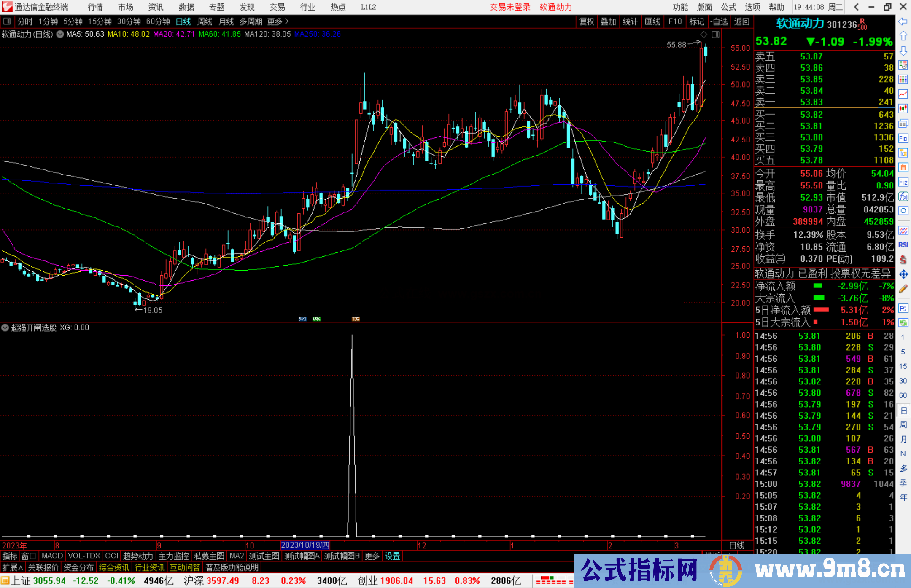This screenshot has width=911, height=588.
Task: Click the 复权 button
Action: pyautogui.click(x=586, y=21)
